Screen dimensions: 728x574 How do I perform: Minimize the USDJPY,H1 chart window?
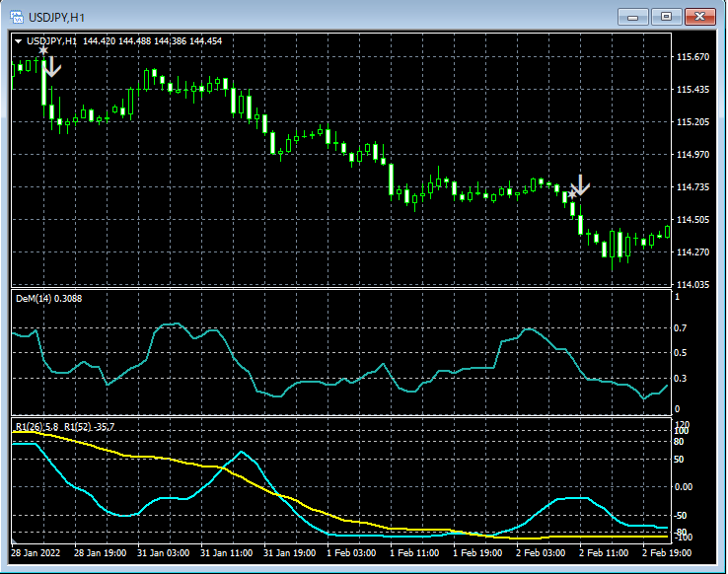(632, 17)
